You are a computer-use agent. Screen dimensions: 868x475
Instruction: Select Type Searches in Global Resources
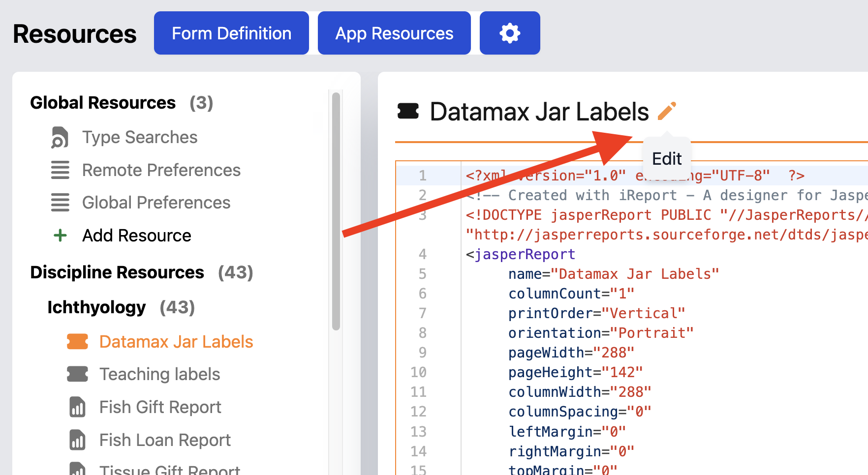pyautogui.click(x=140, y=137)
